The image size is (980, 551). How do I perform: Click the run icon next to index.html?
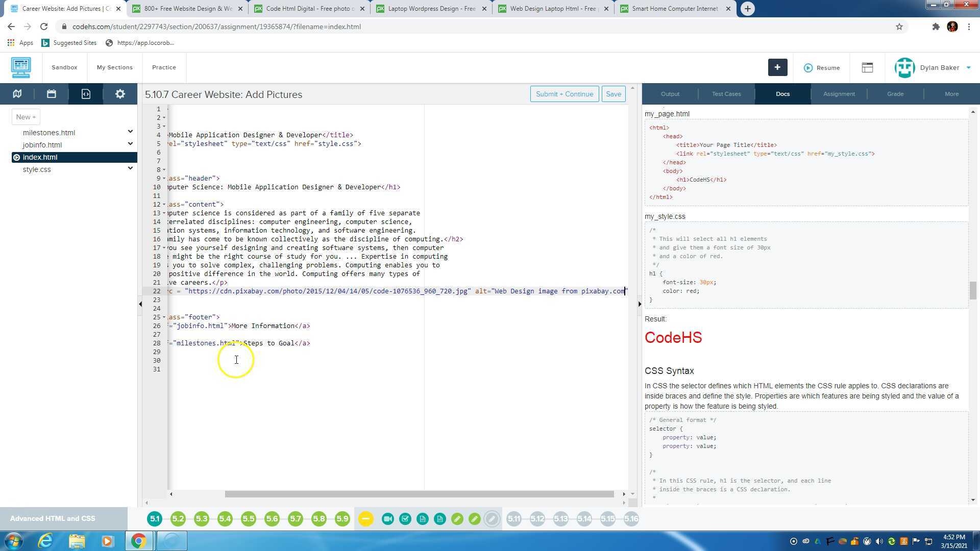click(x=16, y=157)
